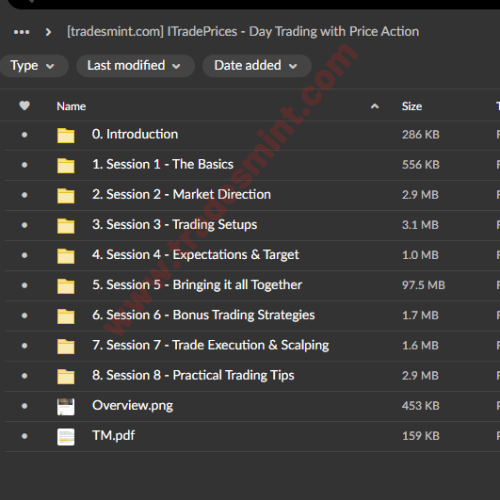
Task: Select the TM.pdf file name
Action: tap(114, 436)
